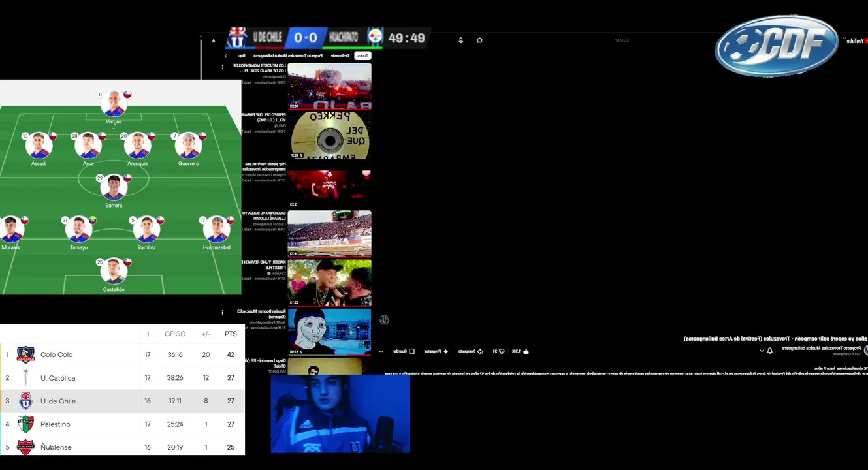Select the De la serie filter chip

pos(340,55)
